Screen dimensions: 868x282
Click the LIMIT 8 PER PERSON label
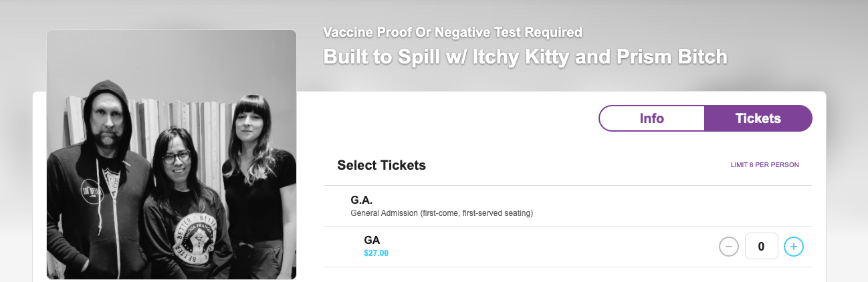764,165
